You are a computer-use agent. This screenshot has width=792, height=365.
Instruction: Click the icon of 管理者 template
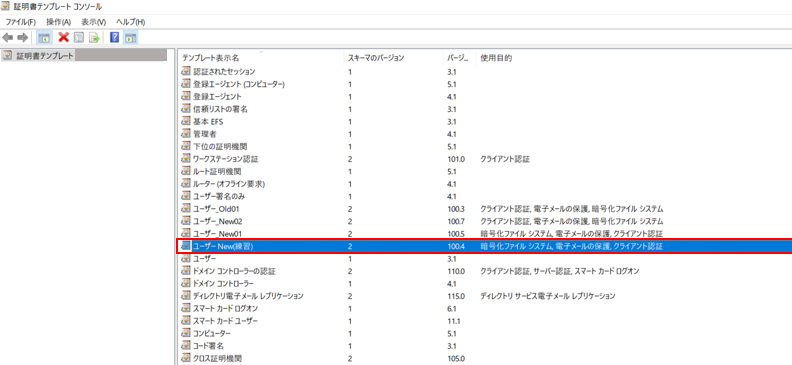pos(186,134)
